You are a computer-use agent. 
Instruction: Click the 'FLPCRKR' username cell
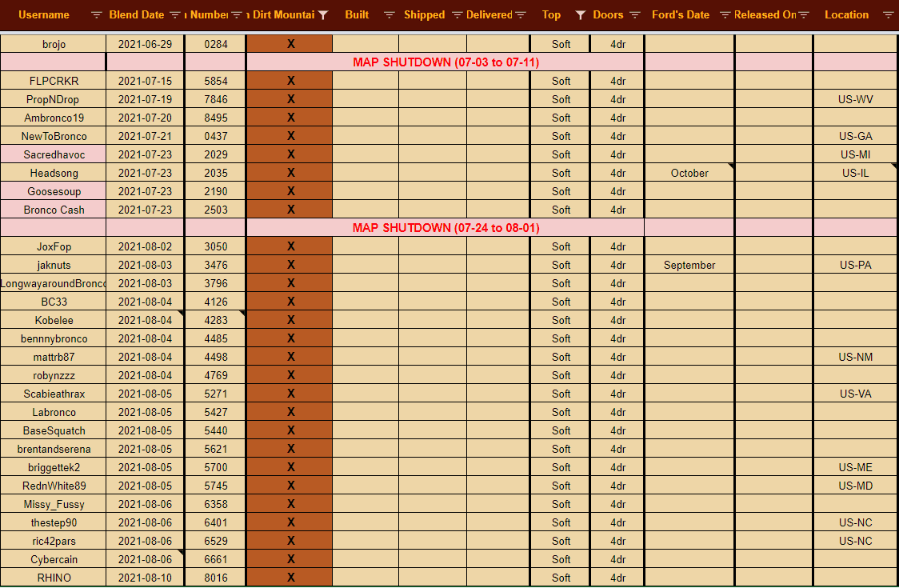point(54,81)
